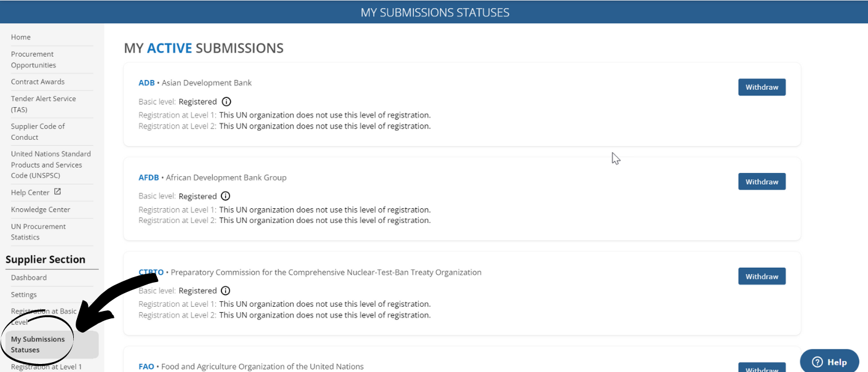Open the FAO organization link

(x=146, y=366)
